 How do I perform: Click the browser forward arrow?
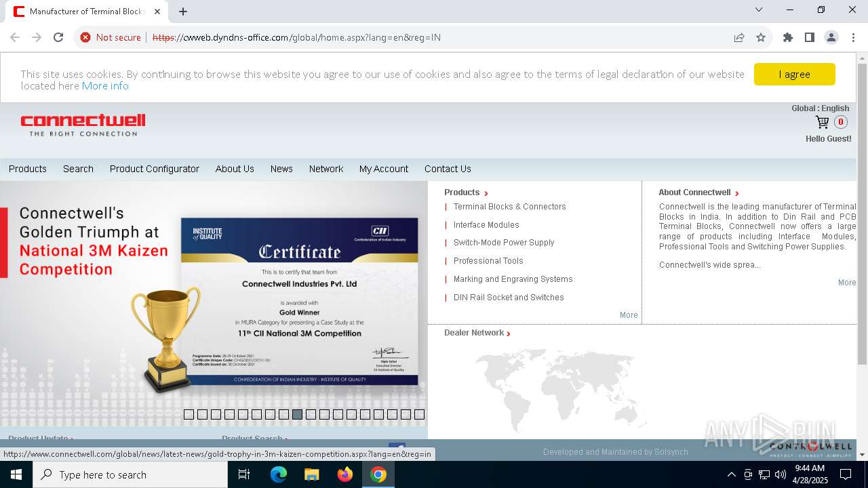37,37
